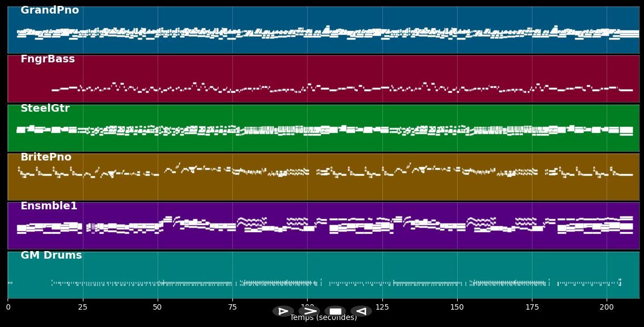Image resolution: width=644 pixels, height=327 pixels.
Task: Select the GrandPno track label
Action: (49, 10)
